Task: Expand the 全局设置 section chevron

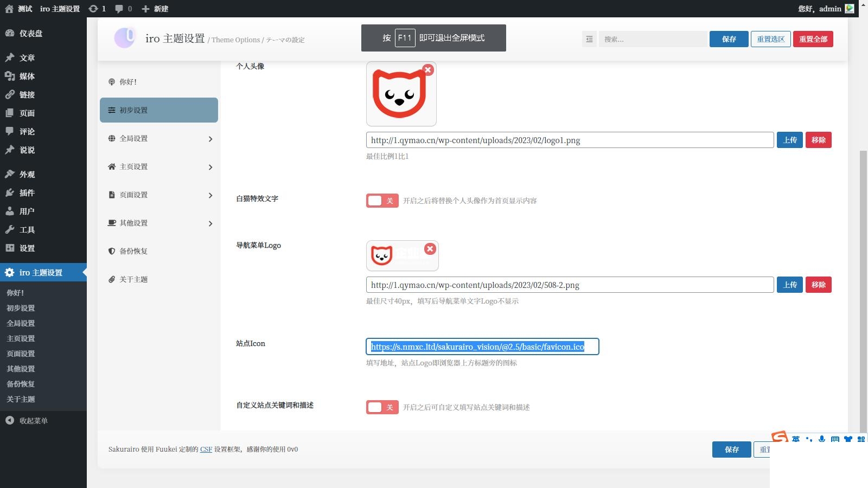Action: [210, 139]
